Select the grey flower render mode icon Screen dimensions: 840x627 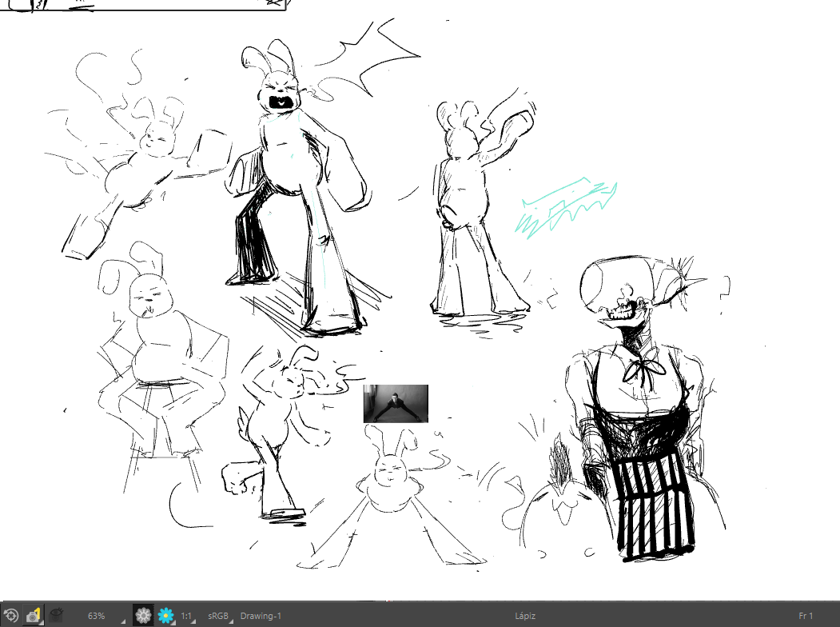[x=143, y=616]
